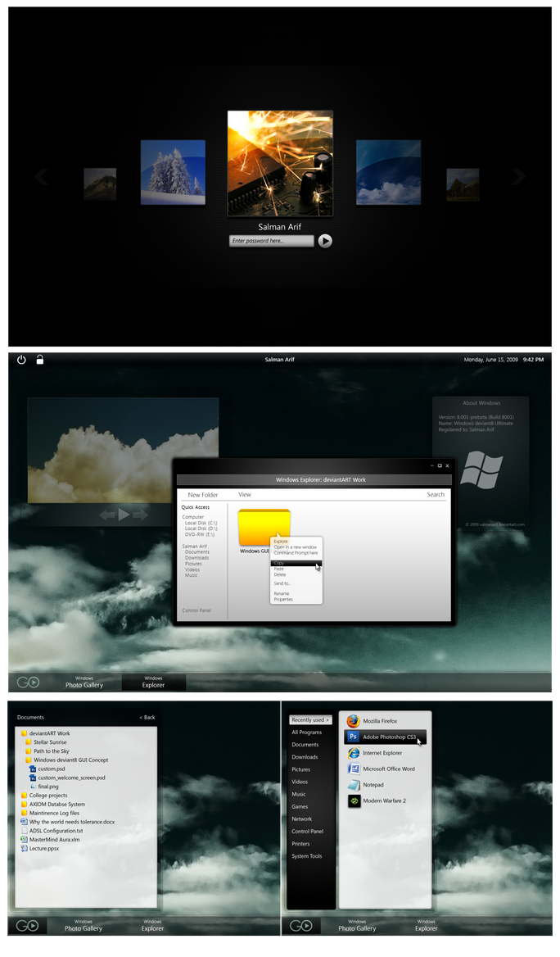
Task: Click next arrow under the cloud photo widget
Action: tap(140, 515)
